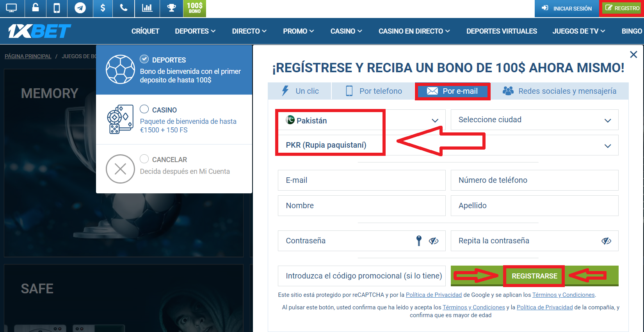Expand the DEPORTES menu

point(195,31)
